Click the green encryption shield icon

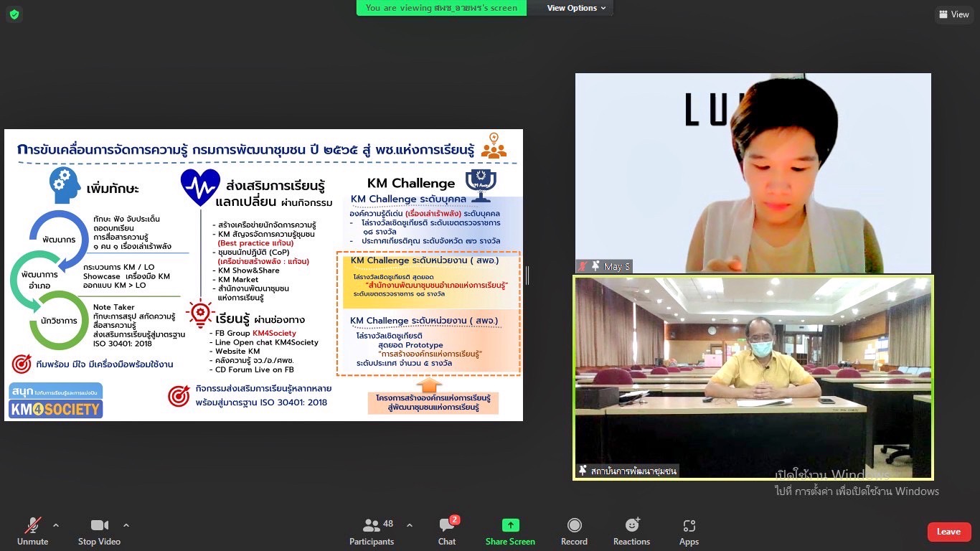[x=14, y=14]
